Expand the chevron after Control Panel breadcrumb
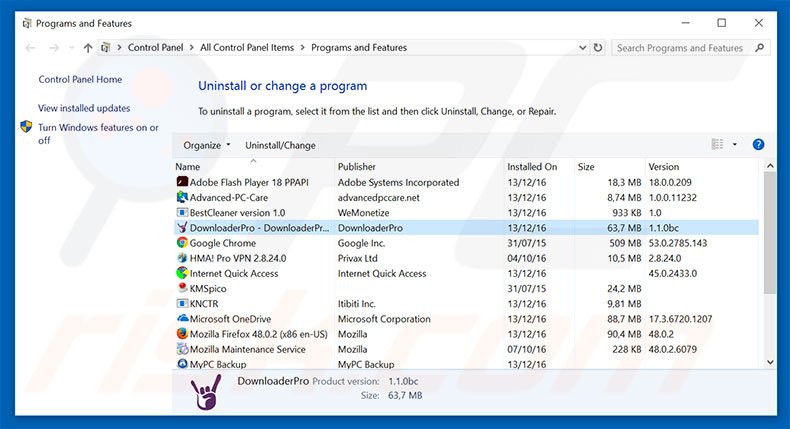The height and width of the screenshot is (429, 790). click(x=191, y=47)
